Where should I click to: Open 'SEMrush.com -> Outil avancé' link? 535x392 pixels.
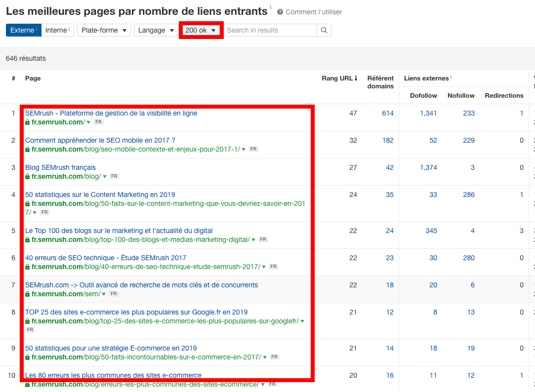(x=142, y=285)
